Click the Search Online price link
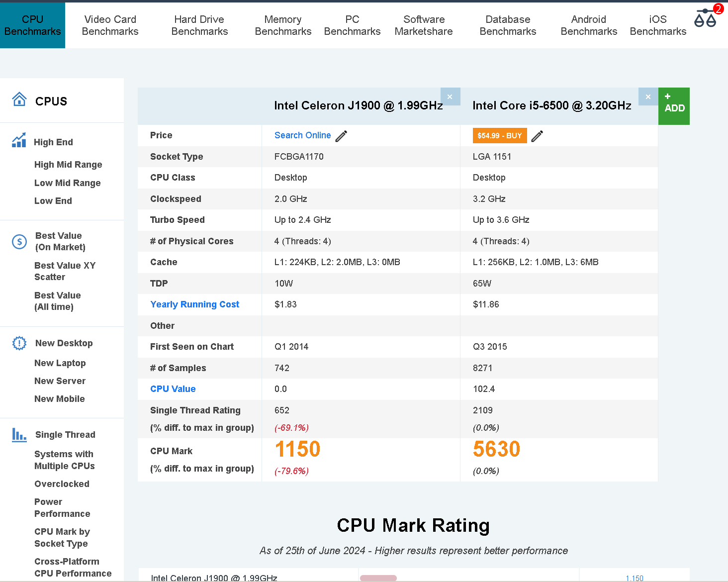 pos(302,135)
